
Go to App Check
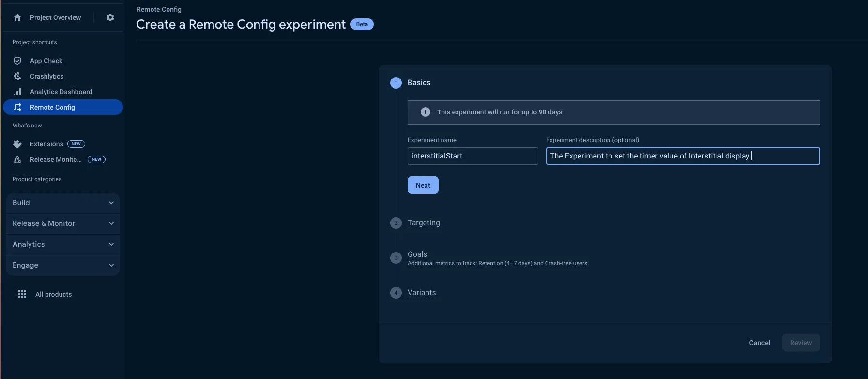(46, 61)
